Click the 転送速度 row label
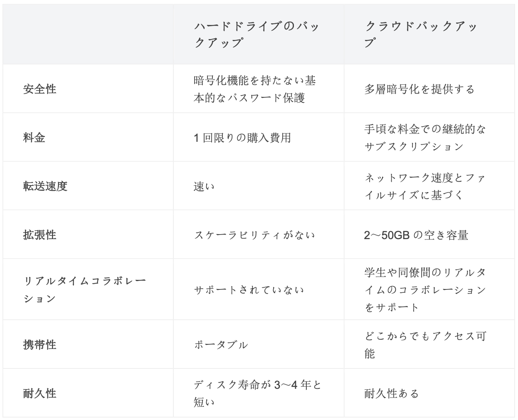This screenshot has height=420, width=518. (x=45, y=186)
